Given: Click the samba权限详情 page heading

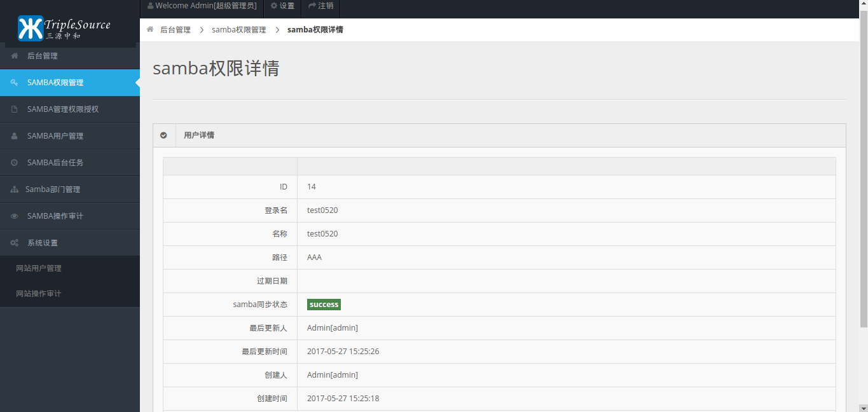Looking at the screenshot, I should 216,69.
